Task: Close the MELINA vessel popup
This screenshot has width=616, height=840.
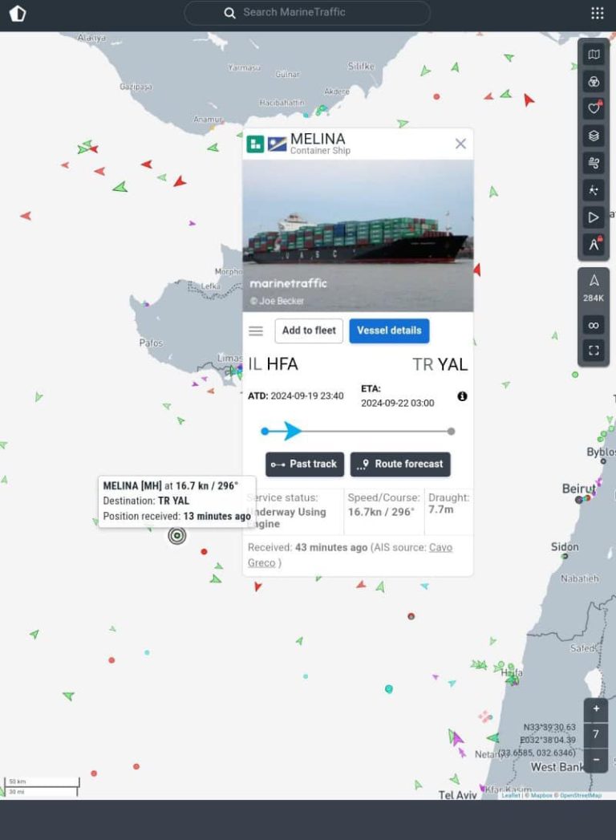Action: (x=460, y=144)
